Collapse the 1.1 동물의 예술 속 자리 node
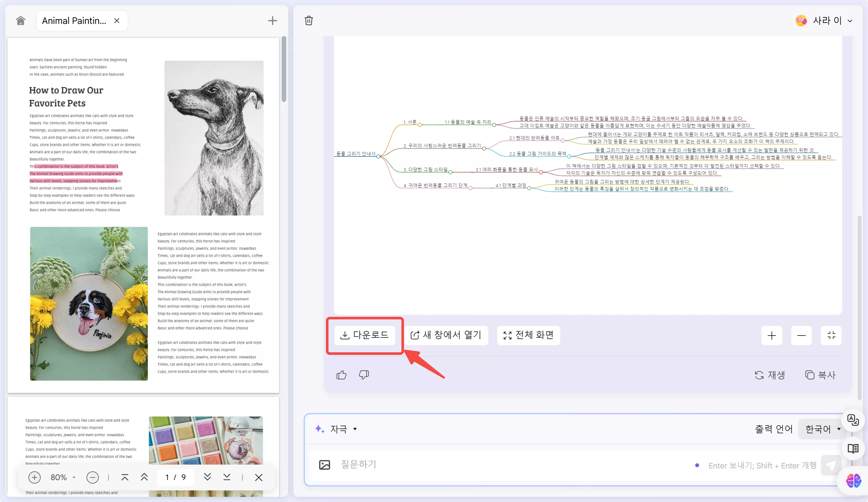The width and height of the screenshot is (868, 502). (494, 125)
